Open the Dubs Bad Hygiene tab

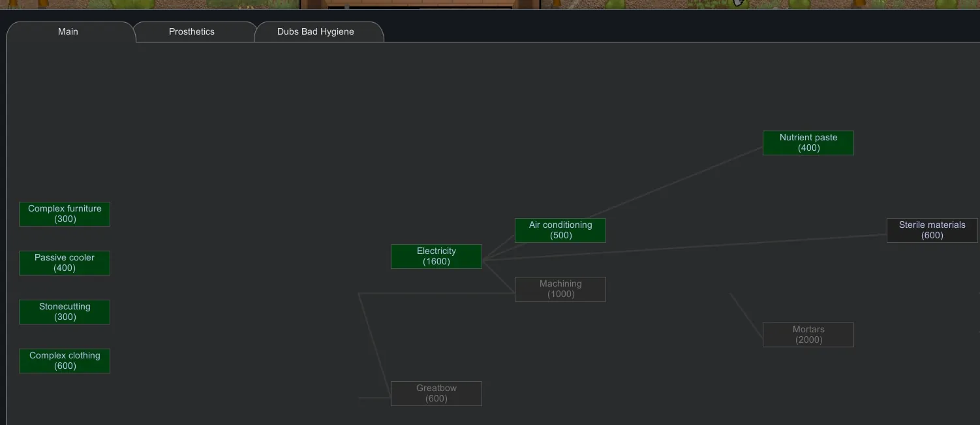315,31
